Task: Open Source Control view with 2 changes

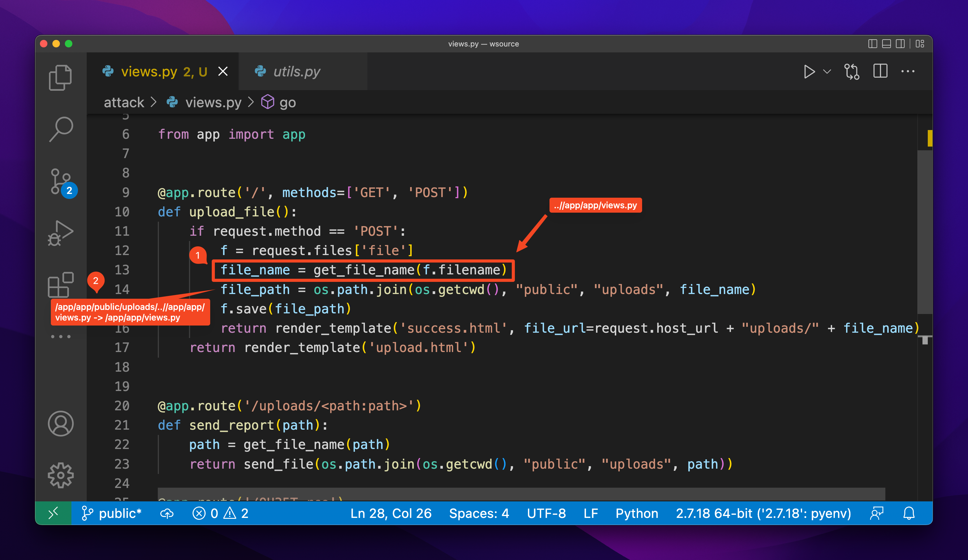Action: click(61, 182)
